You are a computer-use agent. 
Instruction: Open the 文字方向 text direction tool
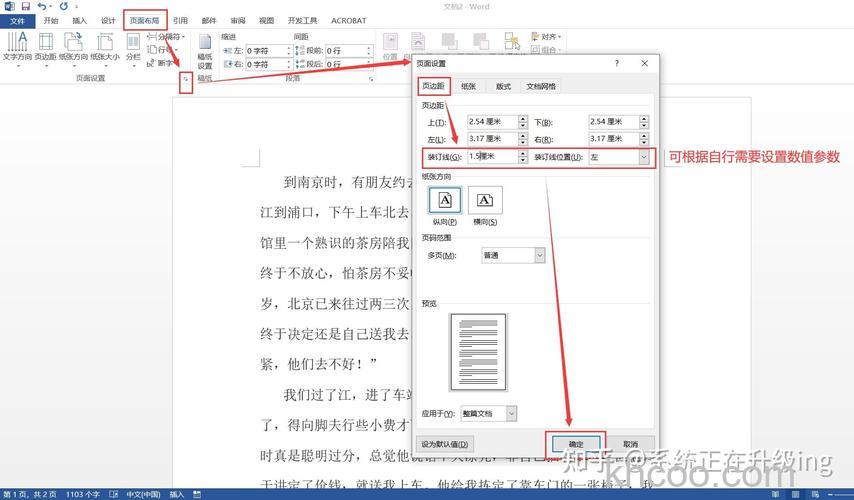[x=17, y=47]
